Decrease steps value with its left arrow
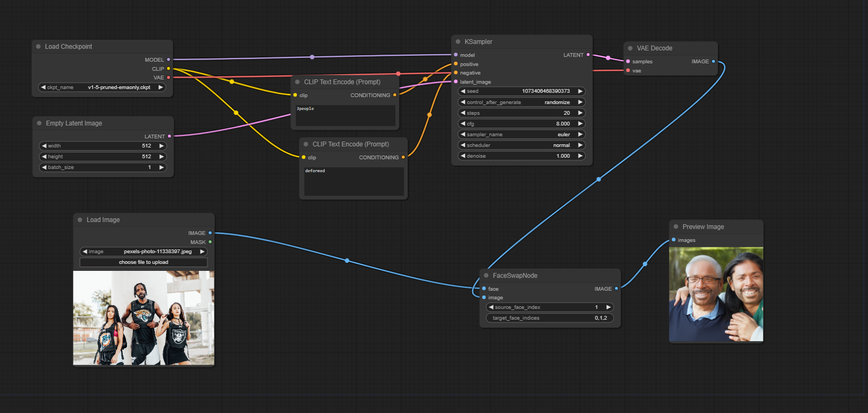This screenshot has height=413, width=868. tap(463, 113)
